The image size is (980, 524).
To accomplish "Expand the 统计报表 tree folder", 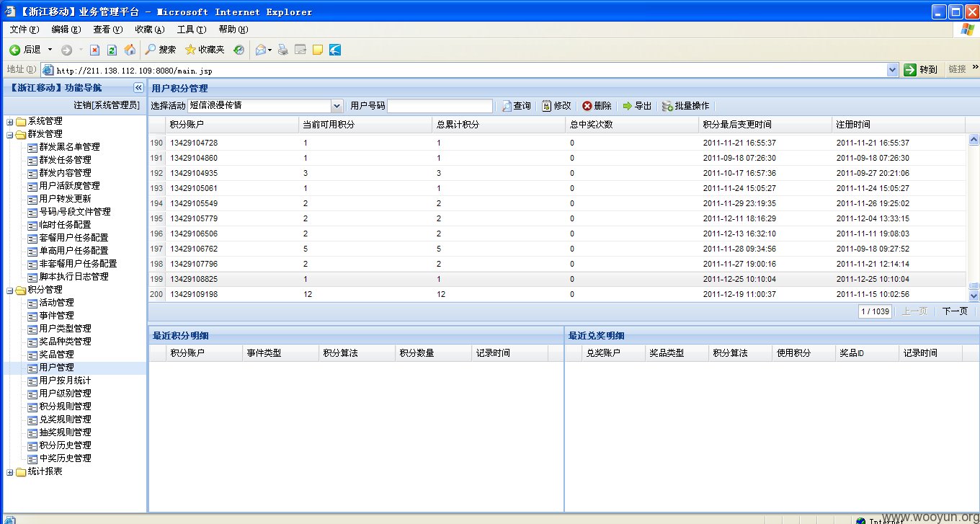I will point(10,472).
